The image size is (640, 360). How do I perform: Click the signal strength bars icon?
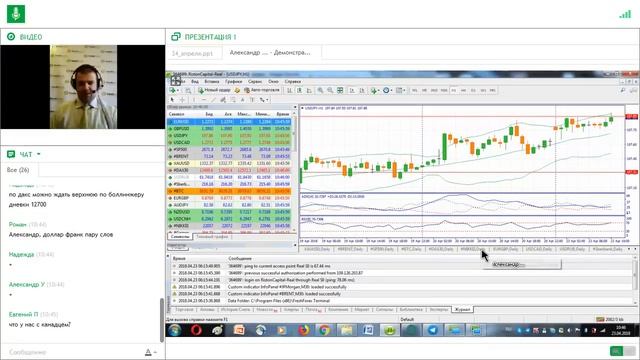pos(625,14)
